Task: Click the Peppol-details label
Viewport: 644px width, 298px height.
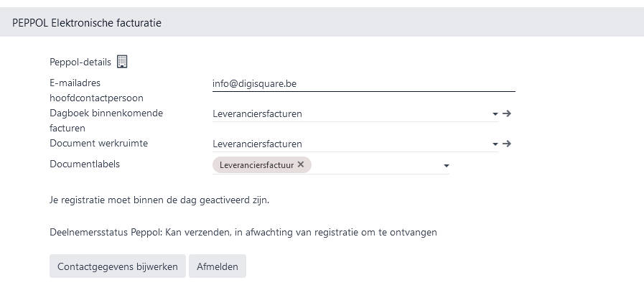Action: (80, 62)
